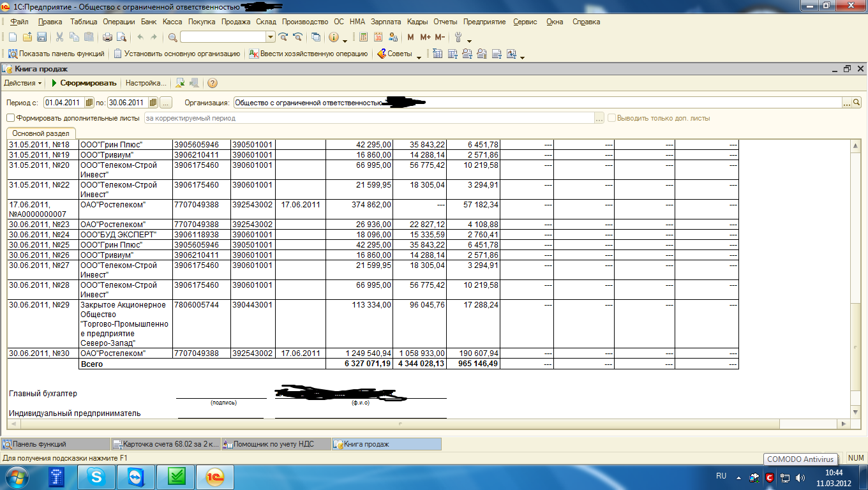Expand the Действия dropdown menu

23,83
